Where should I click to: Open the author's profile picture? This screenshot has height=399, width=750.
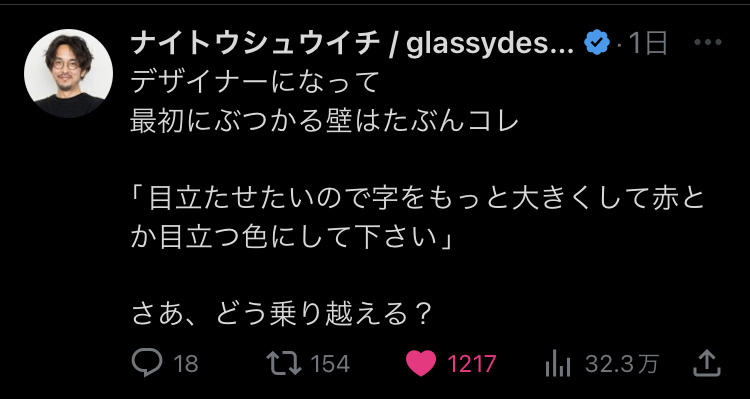[68, 73]
